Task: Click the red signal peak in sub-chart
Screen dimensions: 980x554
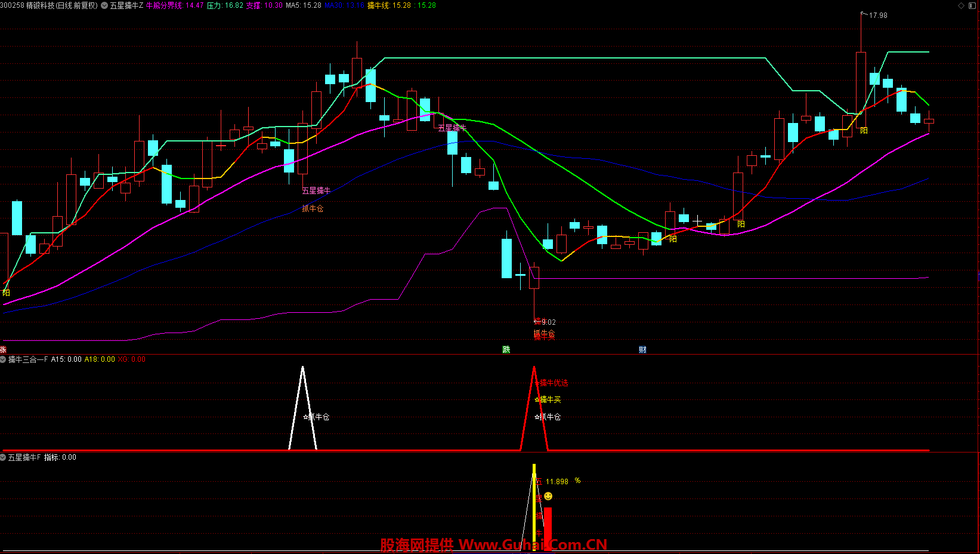Action: click(x=534, y=408)
